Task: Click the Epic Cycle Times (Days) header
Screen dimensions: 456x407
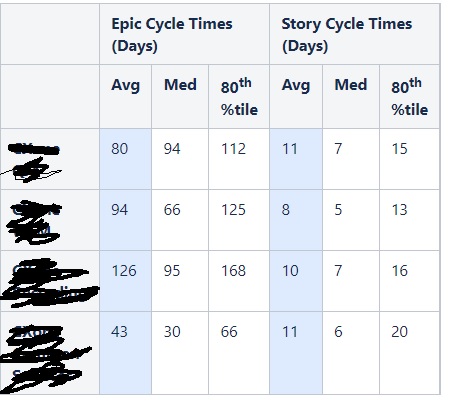Action: [172, 35]
